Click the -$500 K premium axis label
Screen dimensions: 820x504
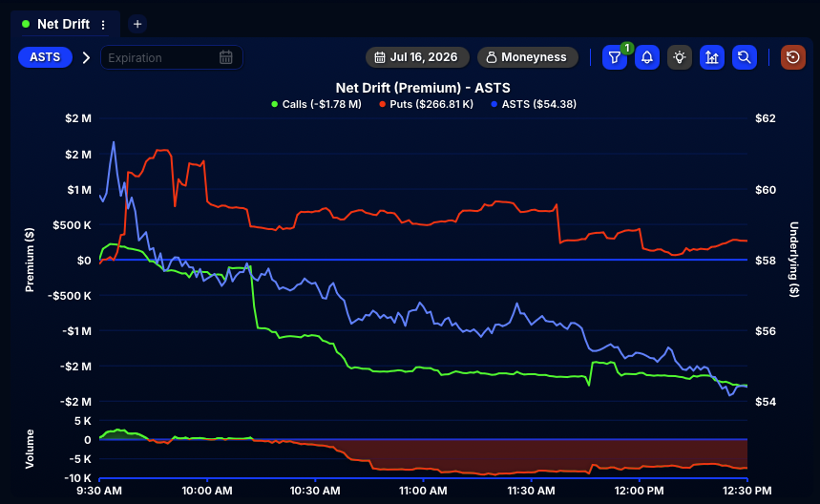70,295
